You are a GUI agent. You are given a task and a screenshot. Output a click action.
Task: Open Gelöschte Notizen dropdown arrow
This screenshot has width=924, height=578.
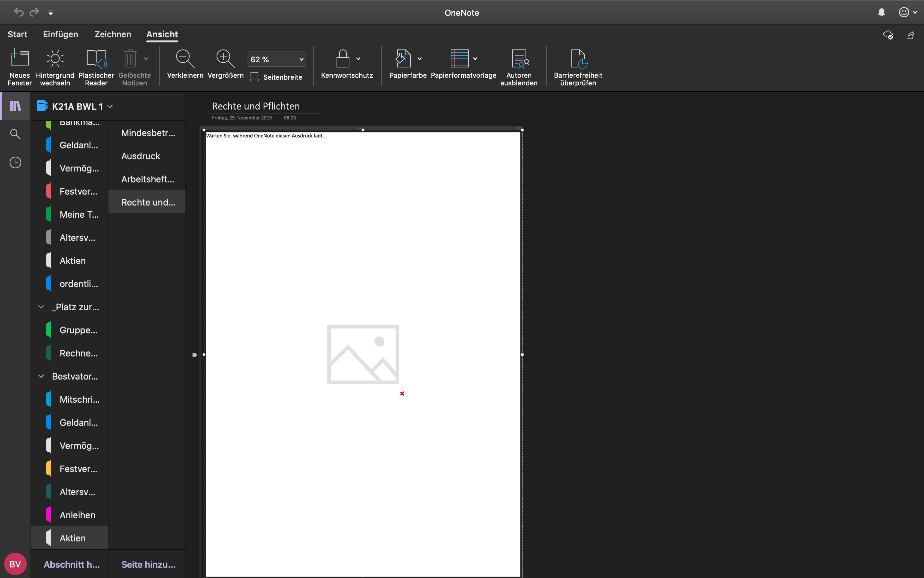[146, 58]
